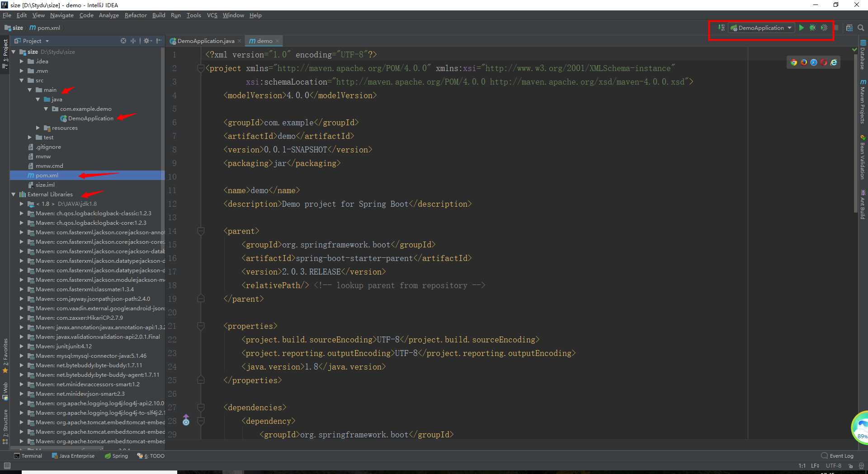The height and width of the screenshot is (474, 868).
Task: Click the tool window quick access icon
Action: point(7,465)
